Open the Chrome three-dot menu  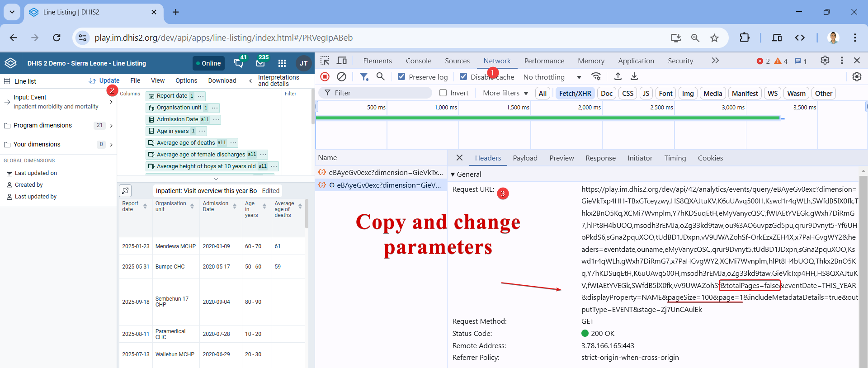pyautogui.click(x=854, y=38)
